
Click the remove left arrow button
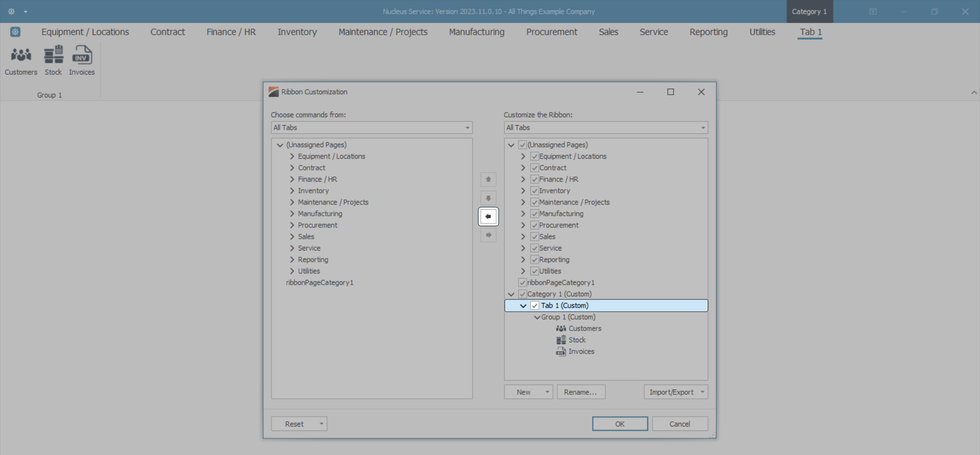coord(488,216)
